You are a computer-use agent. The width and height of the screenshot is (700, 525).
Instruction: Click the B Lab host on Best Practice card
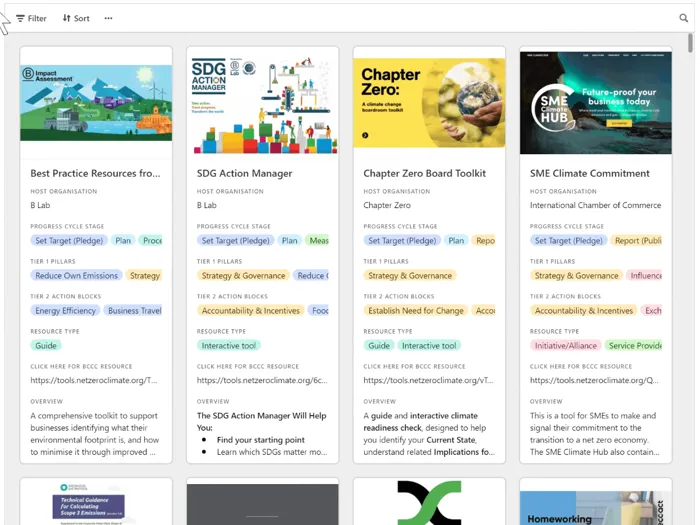tap(40, 205)
